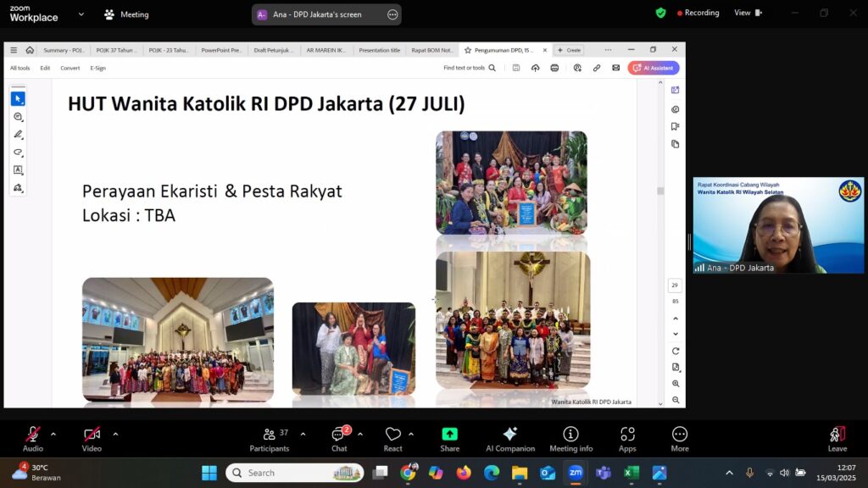868x488 pixels.
Task: Open the Zoom Chat panel
Action: (x=339, y=438)
